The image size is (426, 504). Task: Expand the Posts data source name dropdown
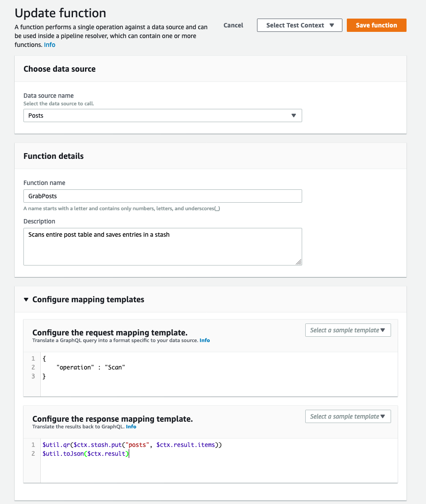click(162, 115)
